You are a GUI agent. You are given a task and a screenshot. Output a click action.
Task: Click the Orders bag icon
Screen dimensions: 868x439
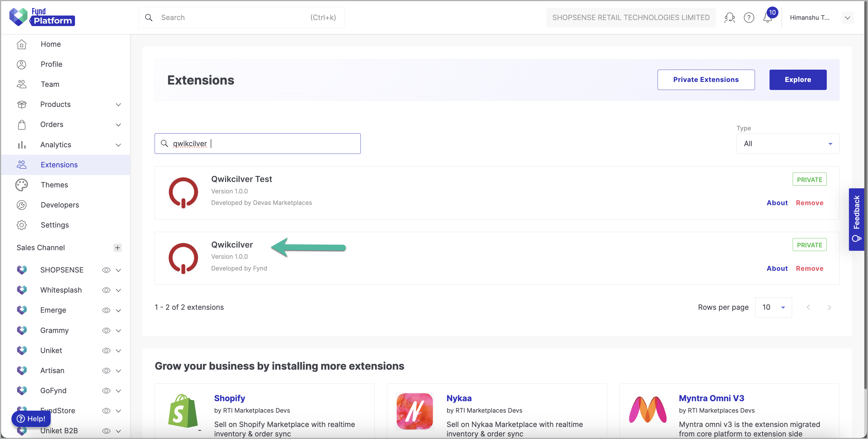[x=21, y=125]
